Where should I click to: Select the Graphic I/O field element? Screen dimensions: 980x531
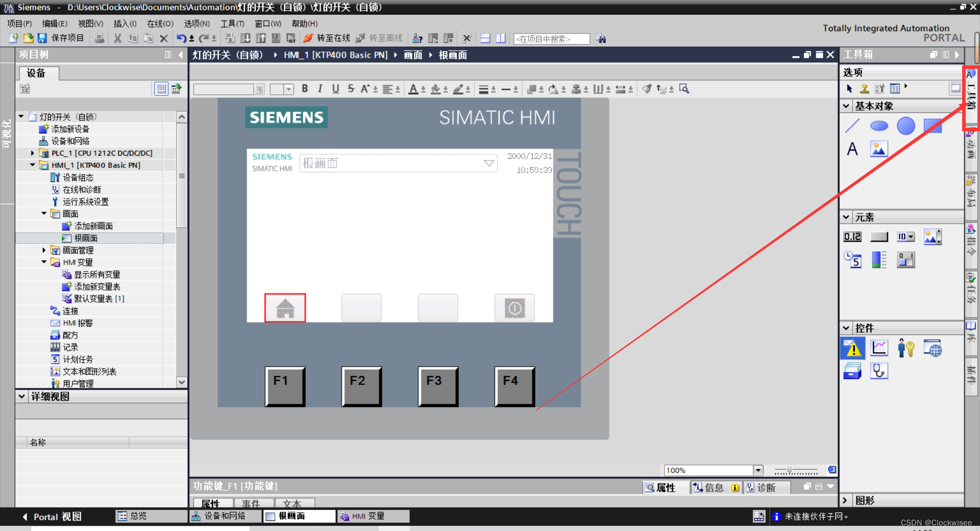(933, 237)
